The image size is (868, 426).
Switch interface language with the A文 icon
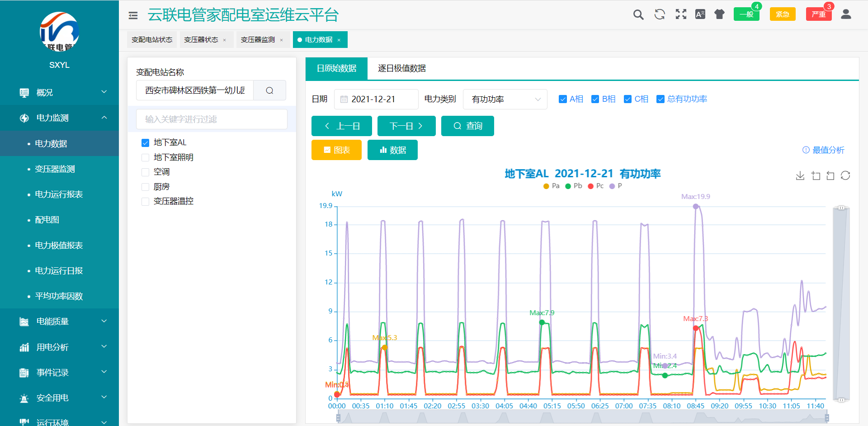point(700,14)
